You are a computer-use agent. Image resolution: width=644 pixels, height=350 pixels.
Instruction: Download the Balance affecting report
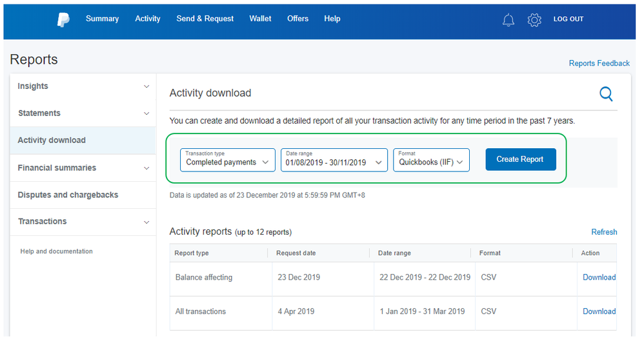point(599,277)
